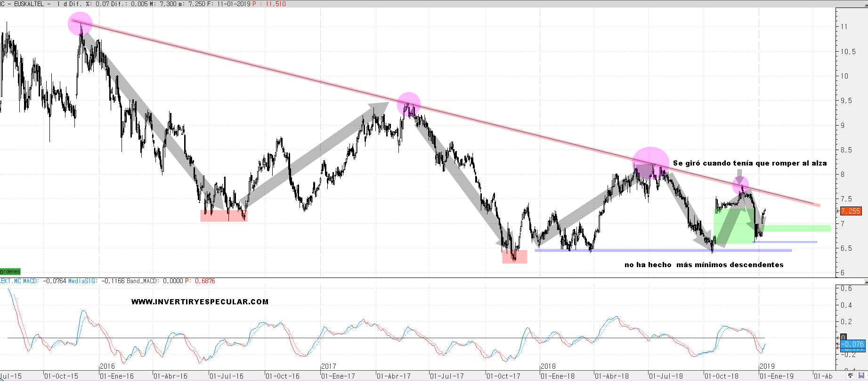The image size is (868, 381).
Task: Click the 'Se giró cuando tenía que romper' annotation
Action: (749, 163)
